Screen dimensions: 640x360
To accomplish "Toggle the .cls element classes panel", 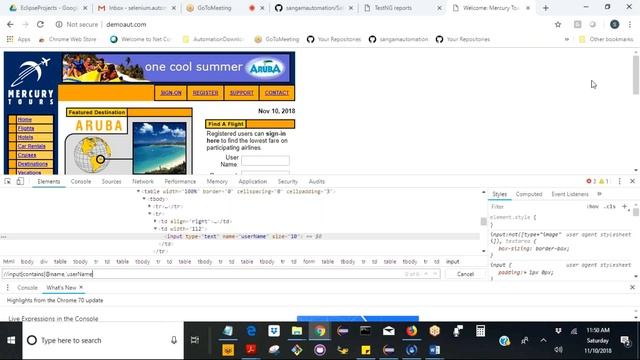I will pos(610,207).
